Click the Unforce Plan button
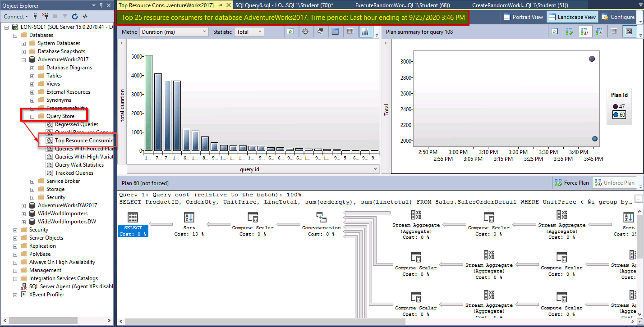 click(x=614, y=182)
